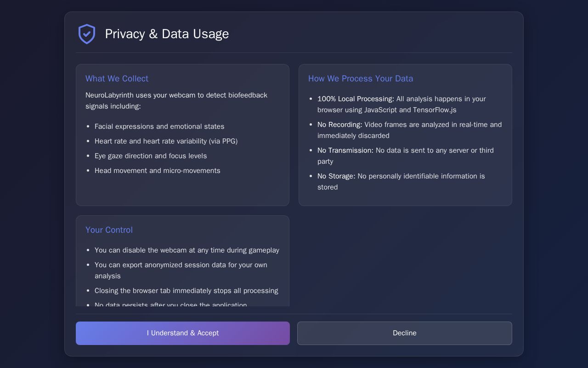This screenshot has height=368, width=588.
Task: Click the Decline button
Action: pos(405,333)
